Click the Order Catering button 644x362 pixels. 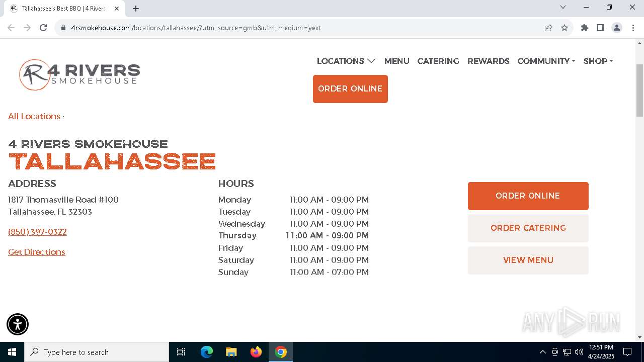click(x=528, y=228)
